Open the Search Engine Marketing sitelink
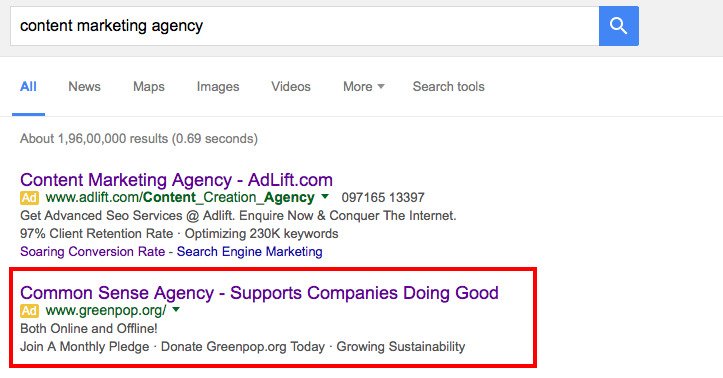This screenshot has height=378, width=723. coord(249,252)
